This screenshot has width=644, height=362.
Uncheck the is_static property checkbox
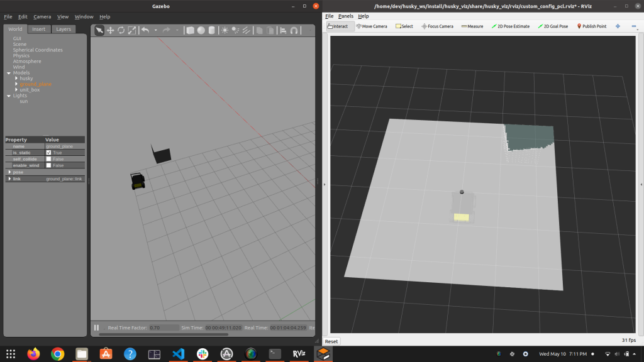click(x=49, y=153)
